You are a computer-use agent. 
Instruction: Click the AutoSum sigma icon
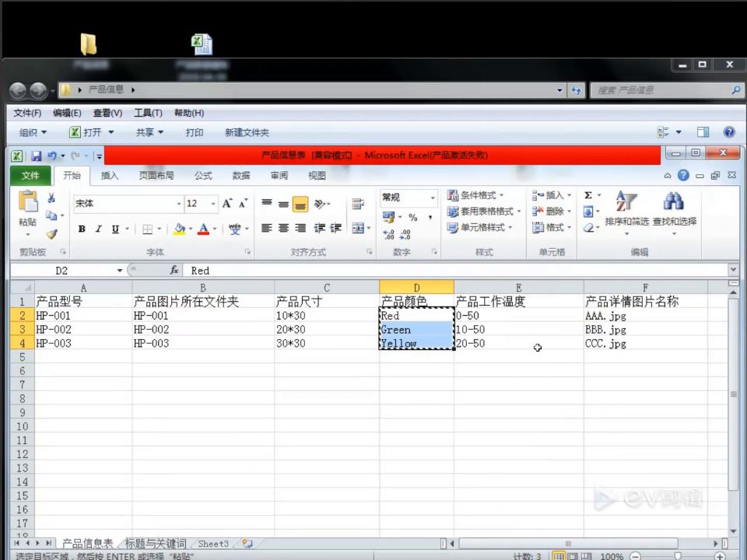tap(588, 195)
